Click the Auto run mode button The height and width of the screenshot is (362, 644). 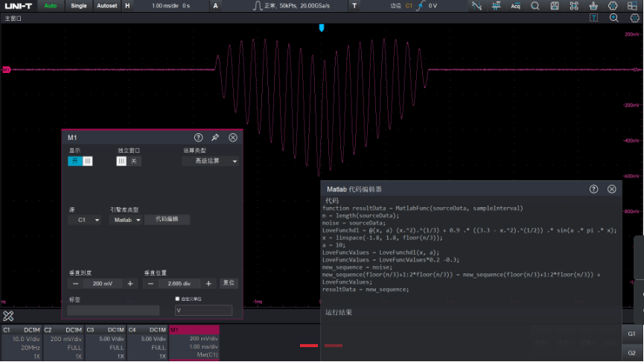tap(51, 6)
